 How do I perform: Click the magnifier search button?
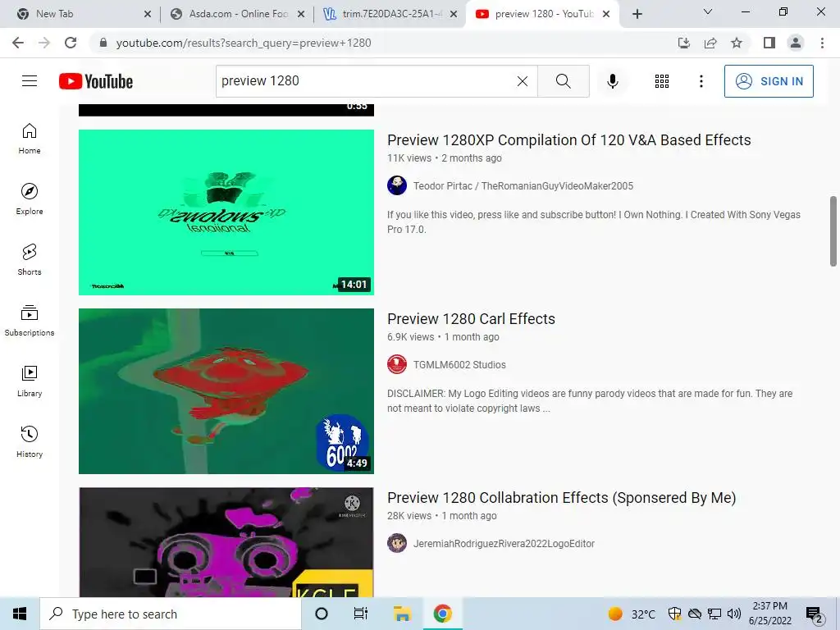pos(563,81)
